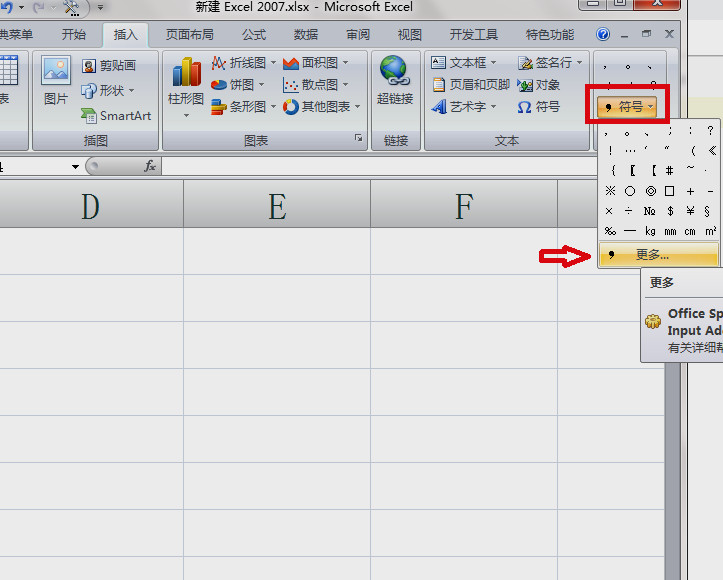Image resolution: width=723 pixels, height=580 pixels.
Task: Switch to the 视图 View tab
Action: click(x=409, y=35)
